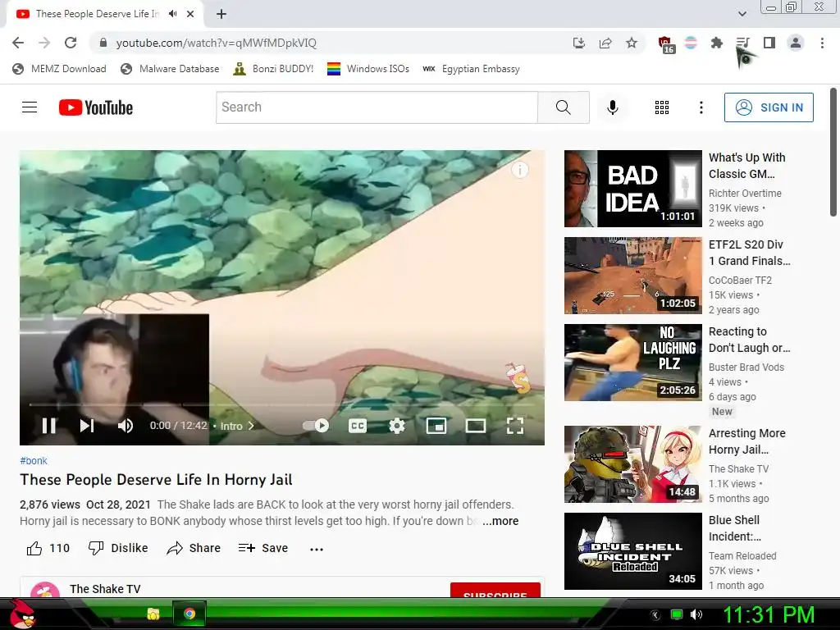Enter full screen mode
The height and width of the screenshot is (630, 840).
coord(515,426)
